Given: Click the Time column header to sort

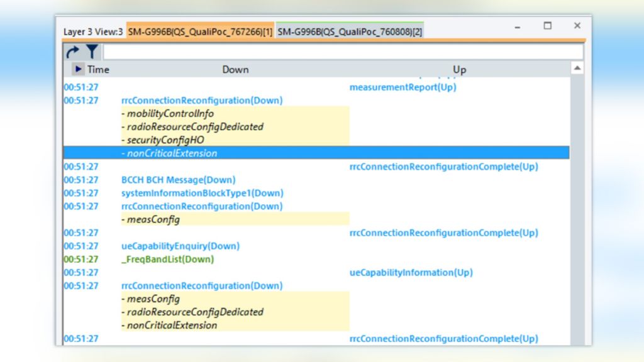Looking at the screenshot, I should click(x=99, y=69).
